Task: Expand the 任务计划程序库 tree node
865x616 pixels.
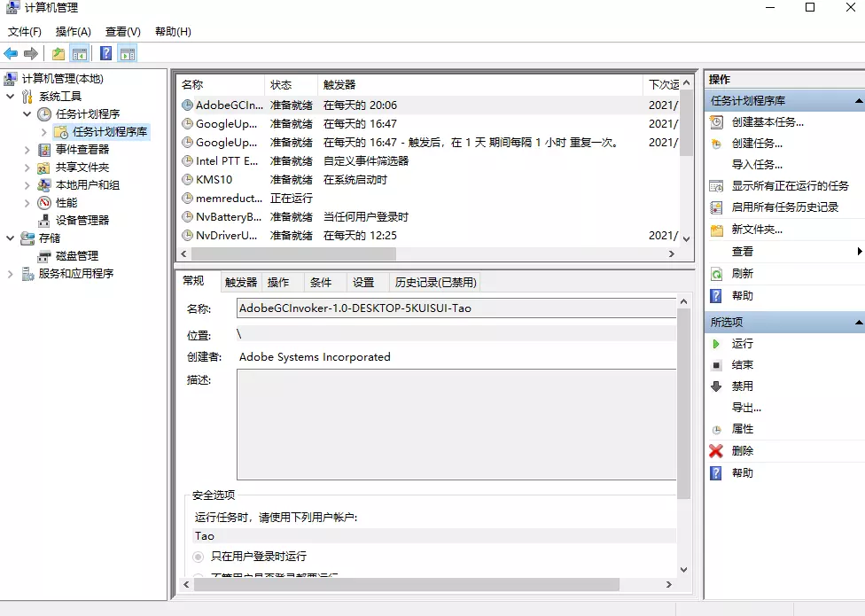Action: tap(44, 132)
